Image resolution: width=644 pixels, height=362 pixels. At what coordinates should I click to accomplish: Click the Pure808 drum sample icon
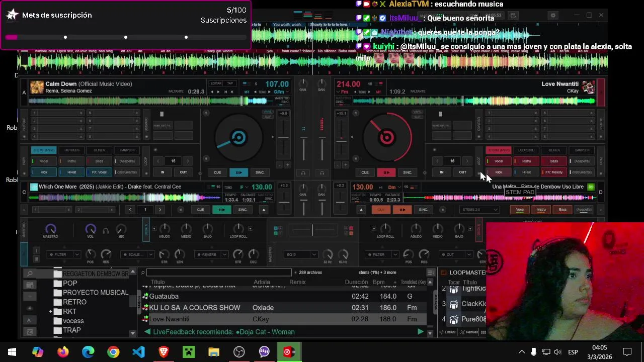[x=454, y=319]
